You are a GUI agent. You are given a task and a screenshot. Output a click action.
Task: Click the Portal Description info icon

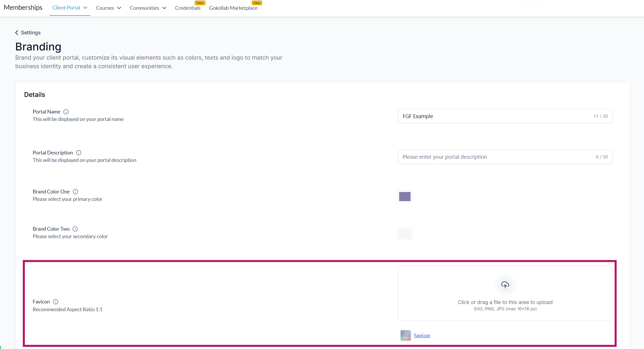tap(79, 153)
